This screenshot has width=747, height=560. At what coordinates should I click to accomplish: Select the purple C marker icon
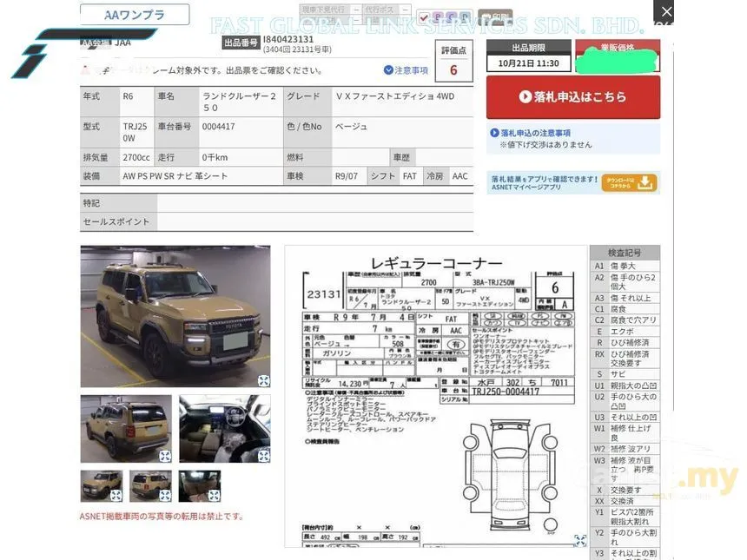451,17
